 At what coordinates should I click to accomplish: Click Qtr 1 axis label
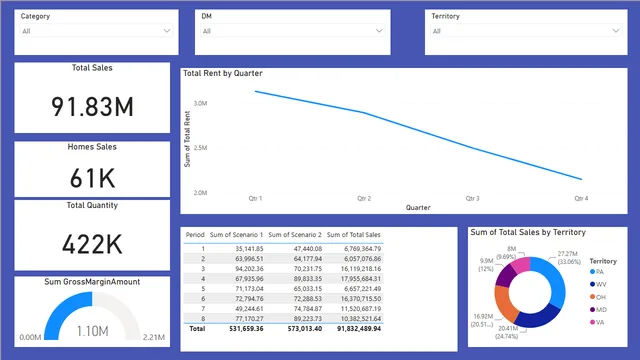pos(256,198)
